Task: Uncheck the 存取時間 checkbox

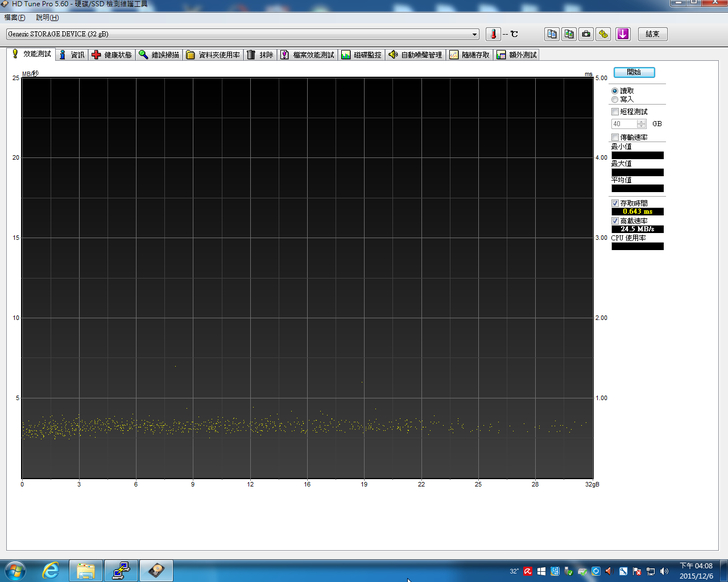Action: (x=615, y=203)
